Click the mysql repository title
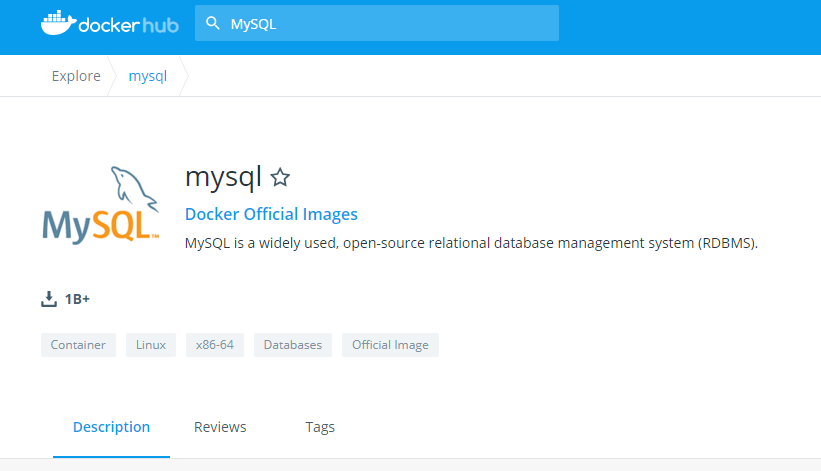 223,177
